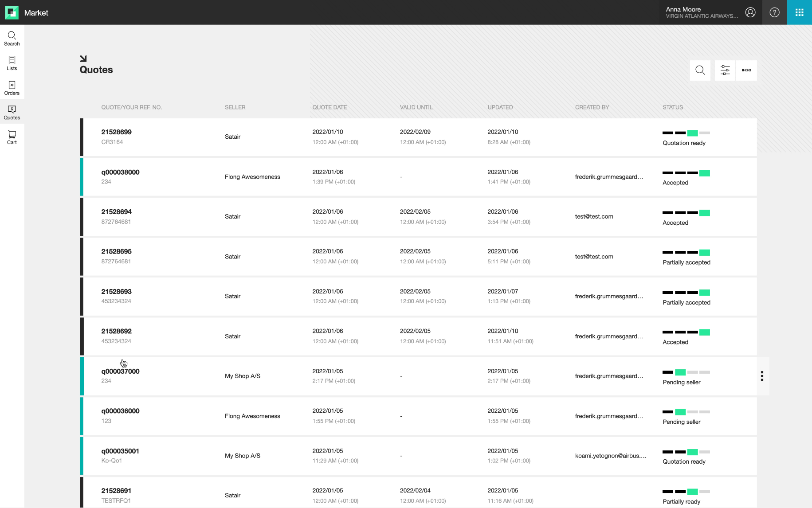Viewport: 812px width, 508px height.
Task: Open quote q000038000
Action: [120, 172]
